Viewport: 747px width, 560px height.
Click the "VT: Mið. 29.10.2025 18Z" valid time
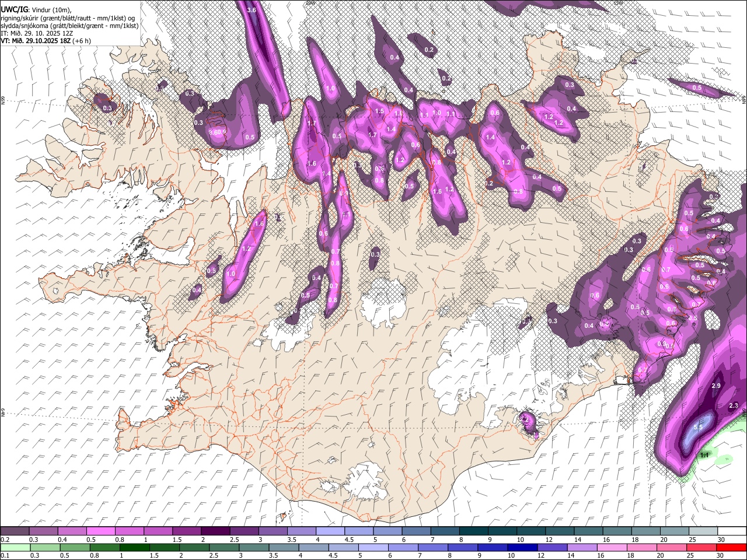[35, 41]
